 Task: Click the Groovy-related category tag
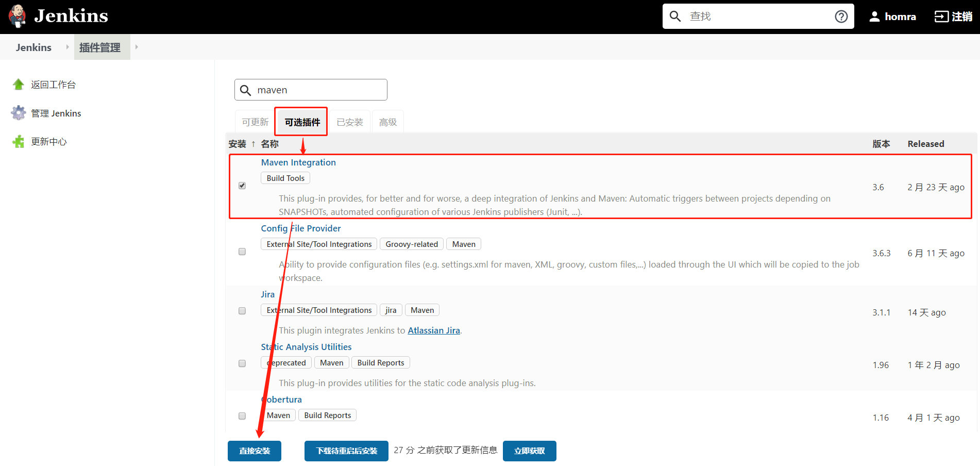(412, 244)
